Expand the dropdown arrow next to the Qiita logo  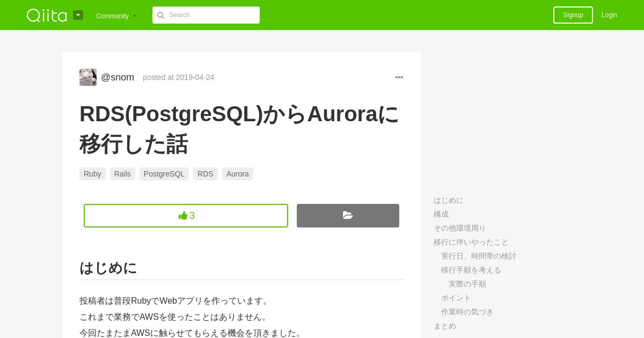[78, 15]
